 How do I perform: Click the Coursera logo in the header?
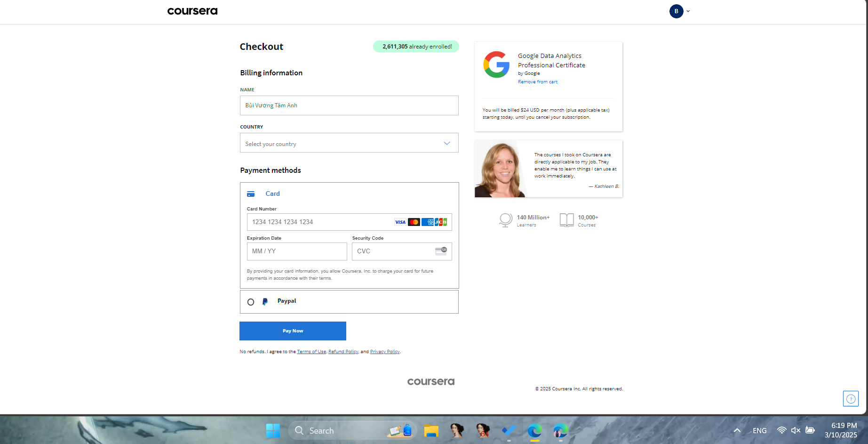click(x=192, y=11)
